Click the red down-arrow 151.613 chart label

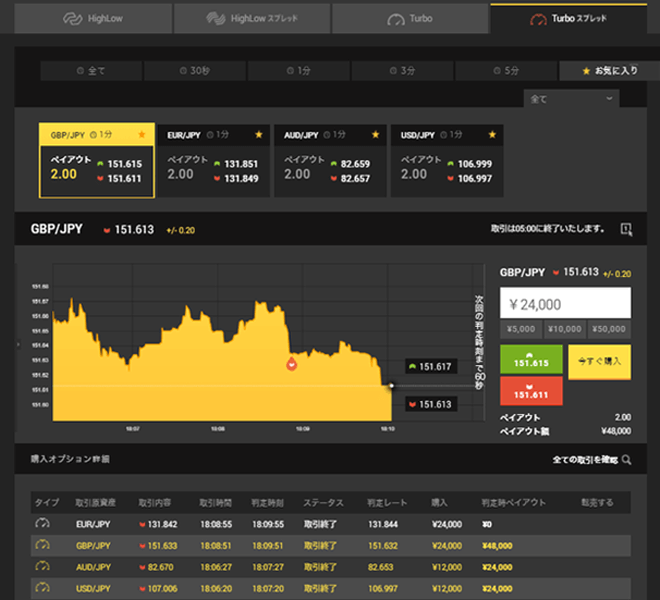pyautogui.click(x=431, y=405)
